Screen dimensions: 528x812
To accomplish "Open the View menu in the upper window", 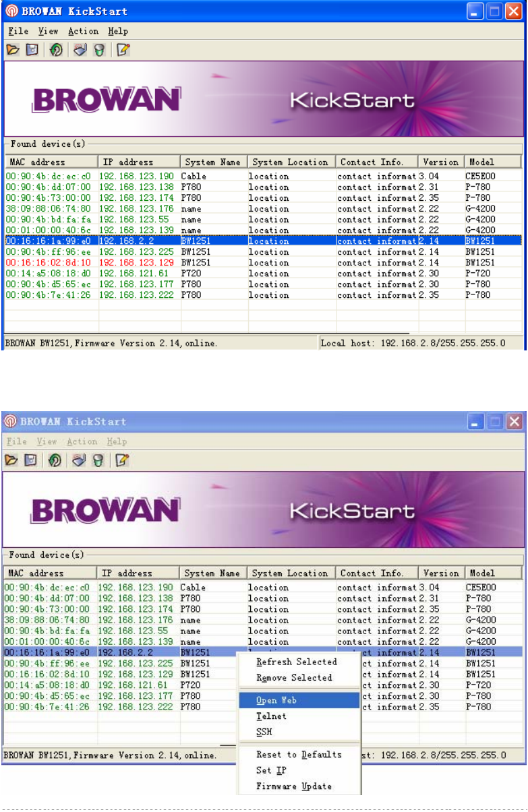I will click(48, 31).
